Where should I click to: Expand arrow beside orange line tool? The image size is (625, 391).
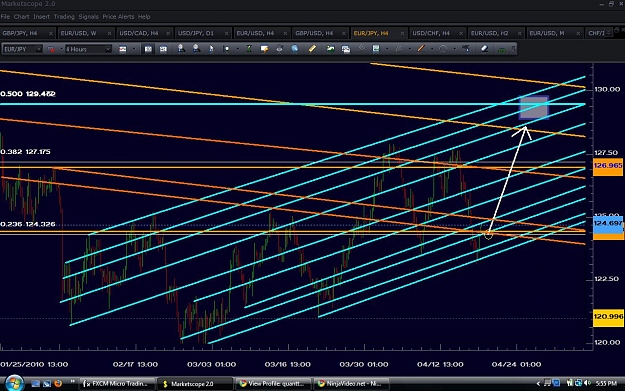tap(432, 49)
